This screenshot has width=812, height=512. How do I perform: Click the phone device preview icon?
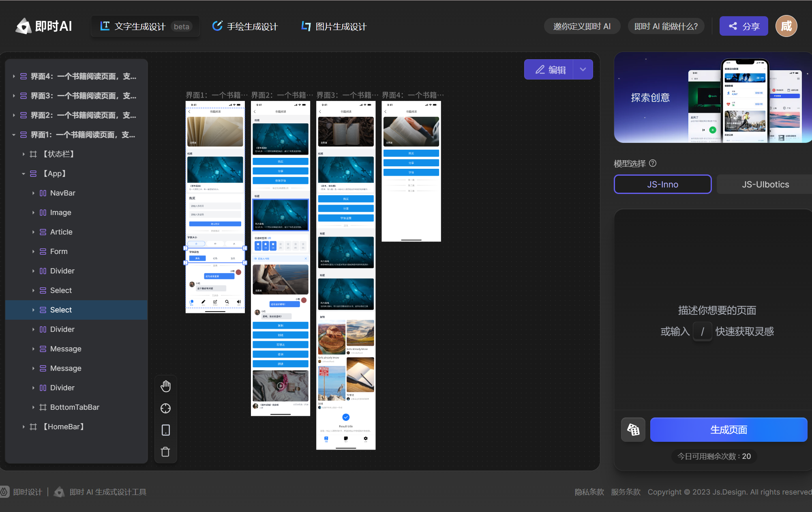(165, 430)
